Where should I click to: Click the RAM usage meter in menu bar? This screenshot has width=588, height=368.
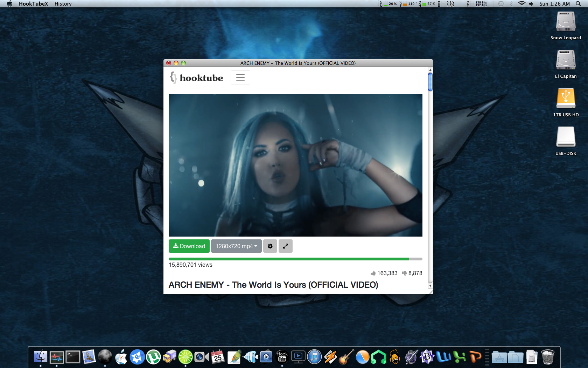click(427, 4)
